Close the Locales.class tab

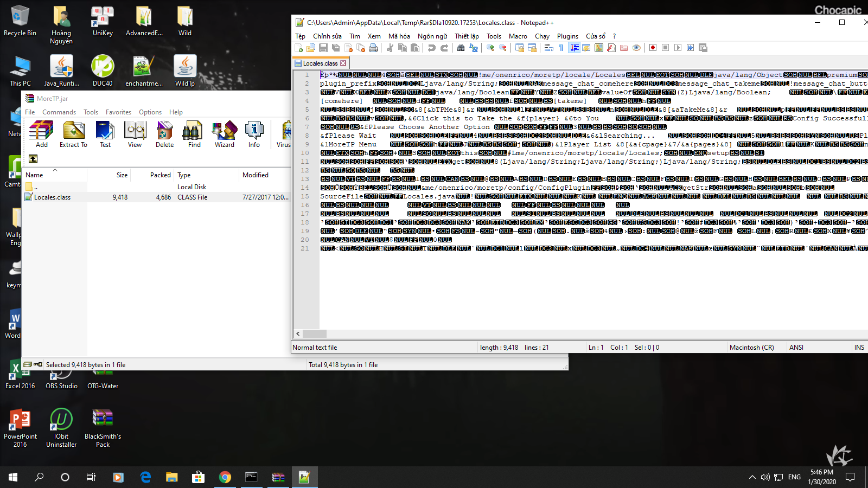tap(343, 63)
